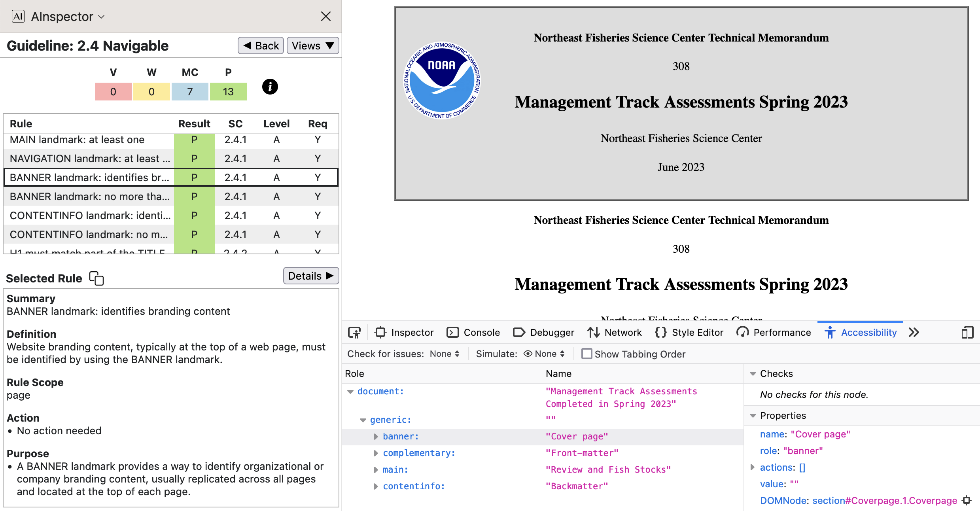Viewport: 980px width, 511px height.
Task: Collapse the Checks section
Action: [x=753, y=374]
